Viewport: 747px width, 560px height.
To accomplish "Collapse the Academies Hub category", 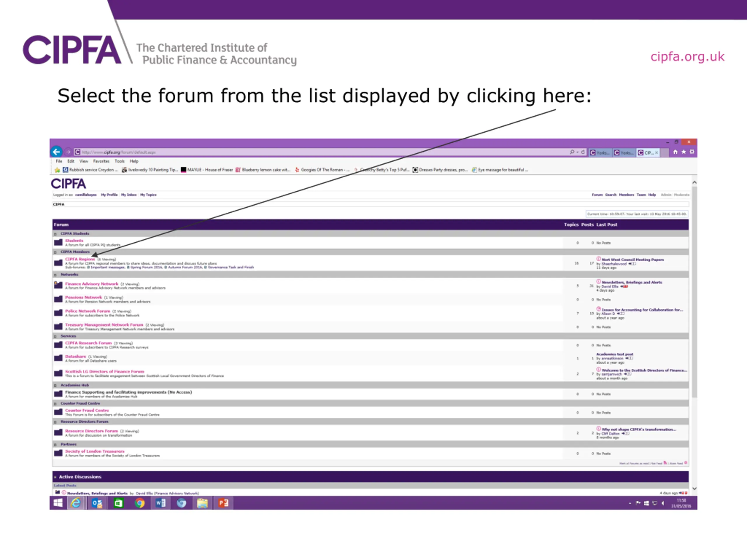I will pyautogui.click(x=55, y=385).
